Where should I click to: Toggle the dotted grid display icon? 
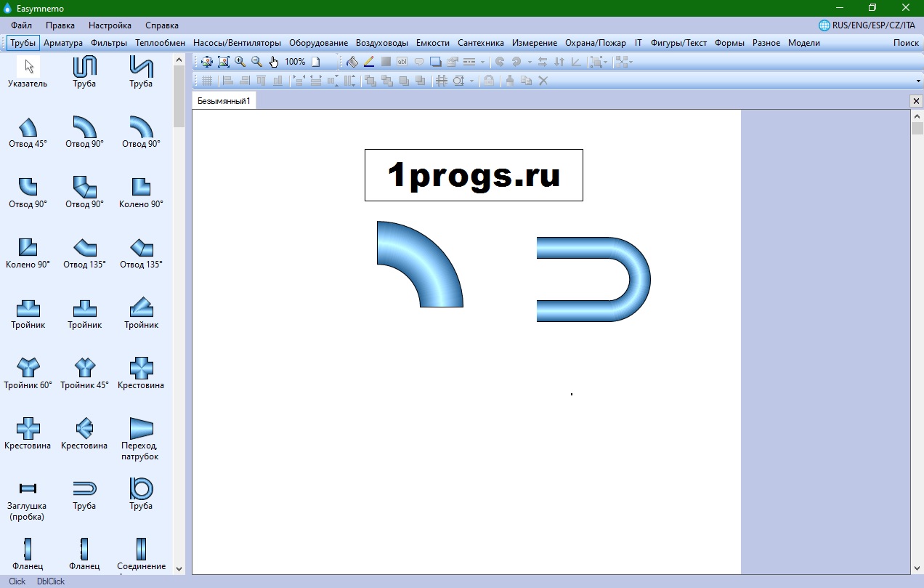[x=206, y=81]
